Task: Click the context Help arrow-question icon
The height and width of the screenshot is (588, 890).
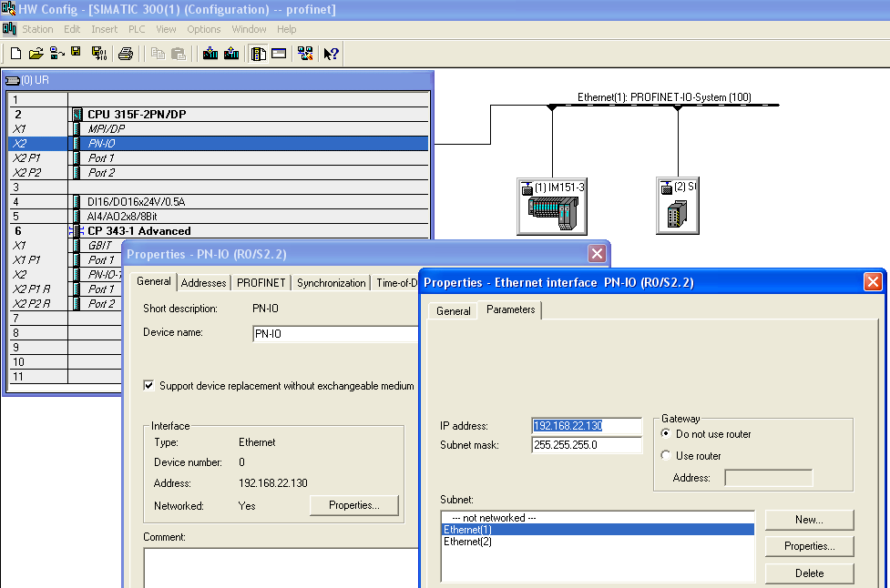Action: click(331, 54)
